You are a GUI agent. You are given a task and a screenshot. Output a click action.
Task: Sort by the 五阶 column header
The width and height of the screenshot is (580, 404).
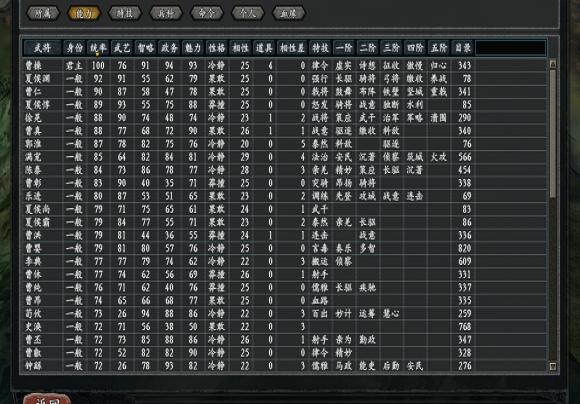point(438,48)
